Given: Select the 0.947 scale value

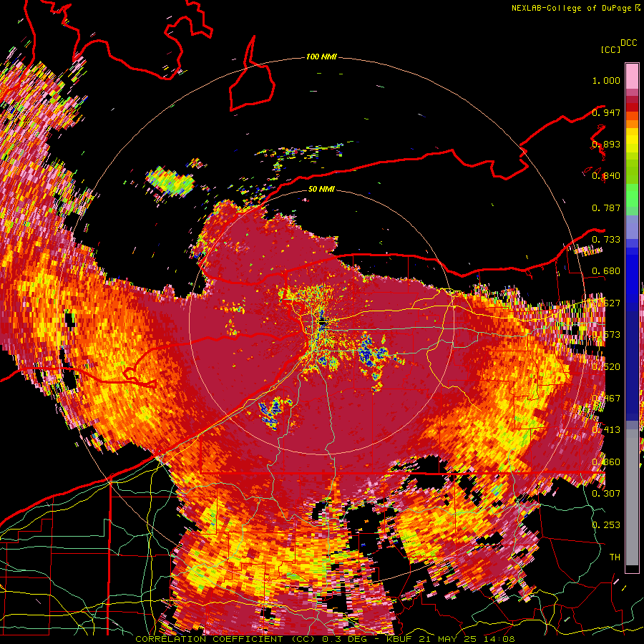Looking at the screenshot, I should pos(606,112).
